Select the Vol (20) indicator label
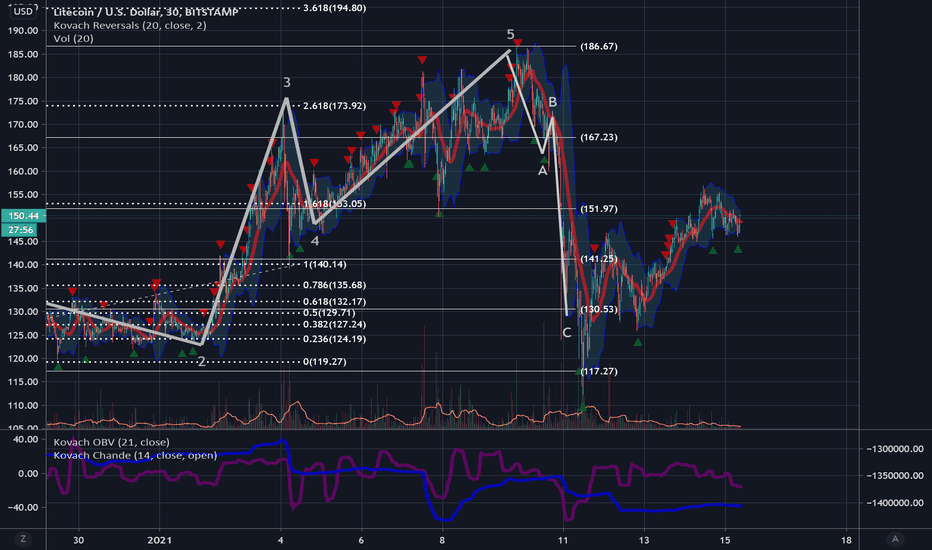The height and width of the screenshot is (550, 932). (x=73, y=39)
